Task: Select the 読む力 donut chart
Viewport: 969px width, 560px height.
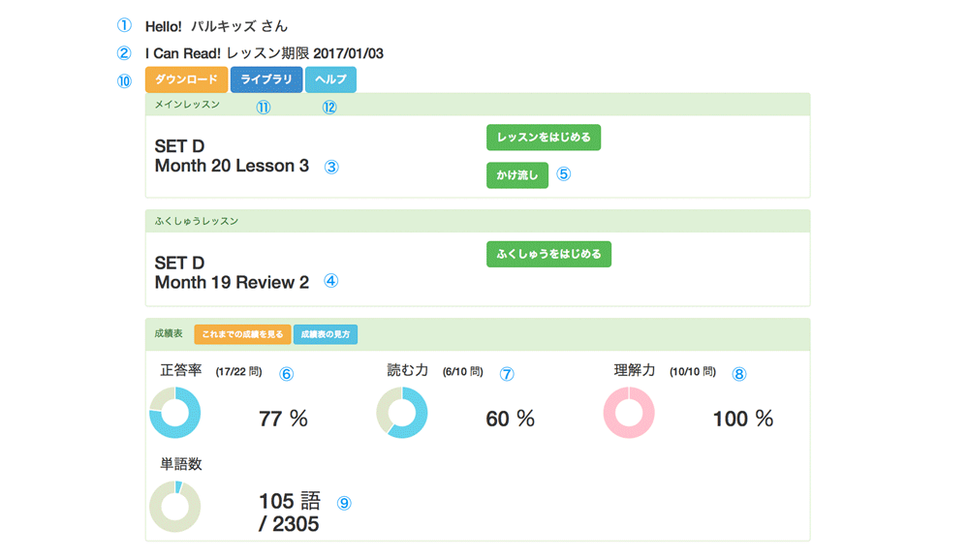Action: coord(401,413)
